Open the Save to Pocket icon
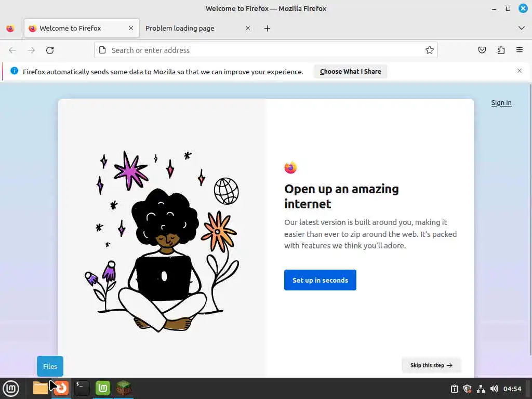The width and height of the screenshot is (532, 399). click(x=482, y=50)
